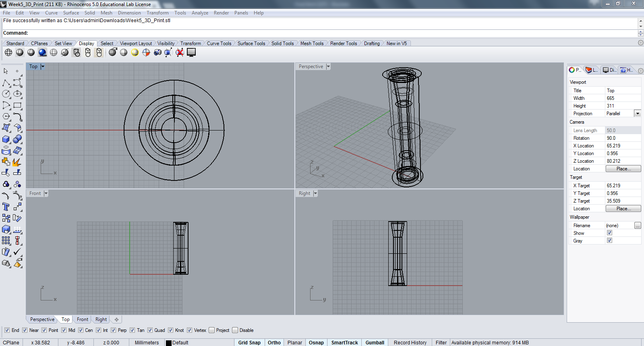Open the Front viewport dropdown arrow
Screen dimensions: 644x346
click(46, 193)
